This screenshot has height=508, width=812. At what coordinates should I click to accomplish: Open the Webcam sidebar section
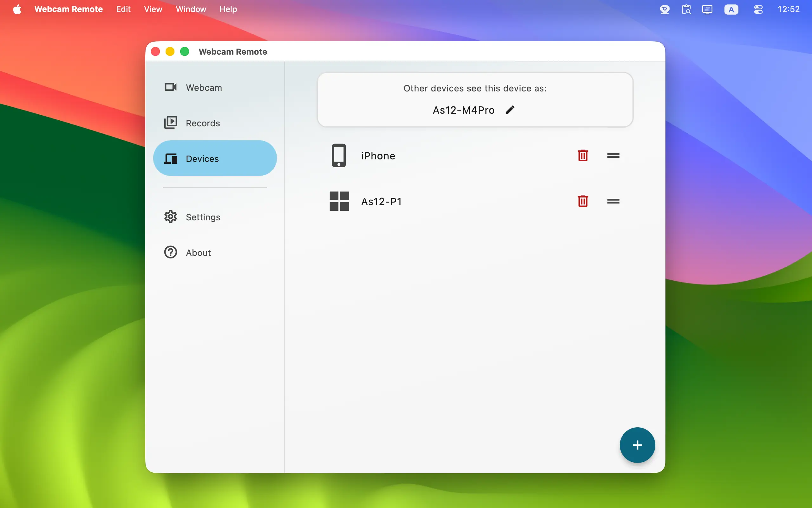(x=215, y=87)
